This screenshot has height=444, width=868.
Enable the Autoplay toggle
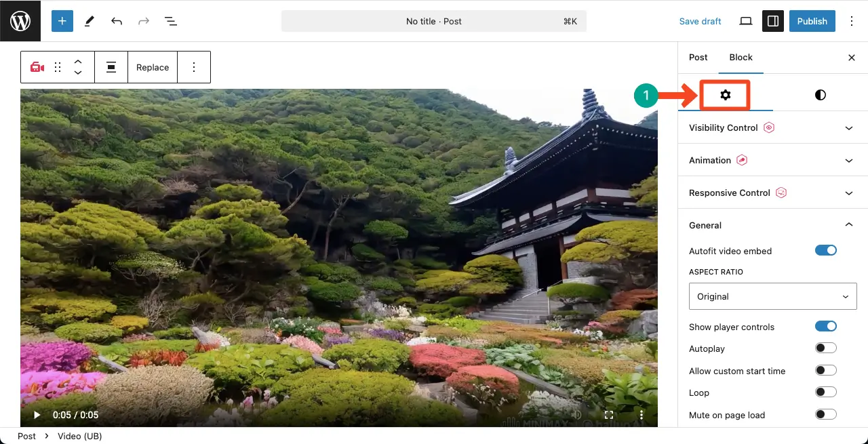[x=825, y=348]
